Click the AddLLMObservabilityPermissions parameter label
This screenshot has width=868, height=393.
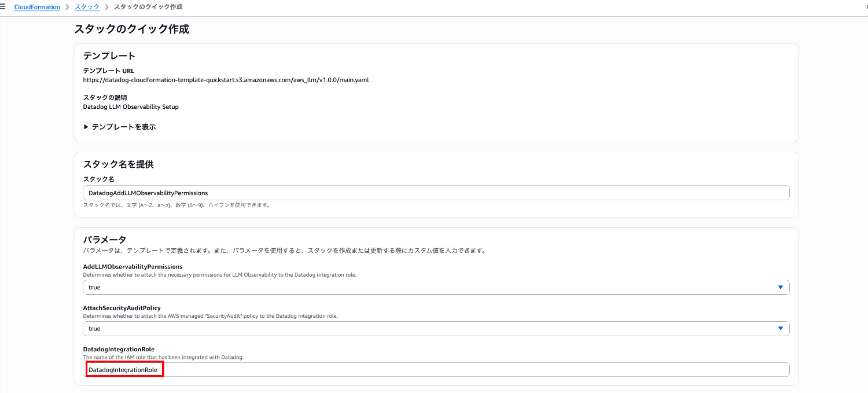[x=133, y=267]
